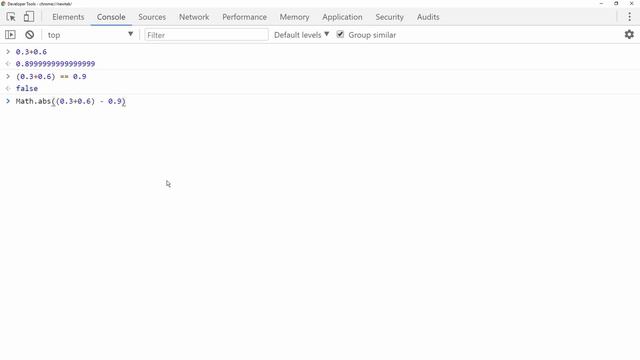Open the Performance tab
640x360 pixels.
click(244, 17)
